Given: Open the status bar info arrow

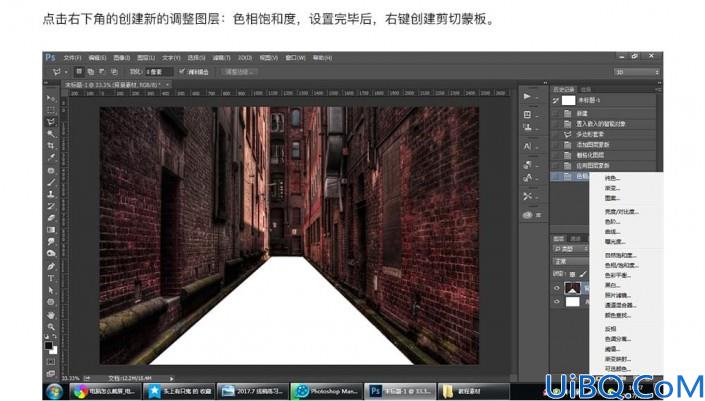Looking at the screenshot, I should [x=172, y=379].
